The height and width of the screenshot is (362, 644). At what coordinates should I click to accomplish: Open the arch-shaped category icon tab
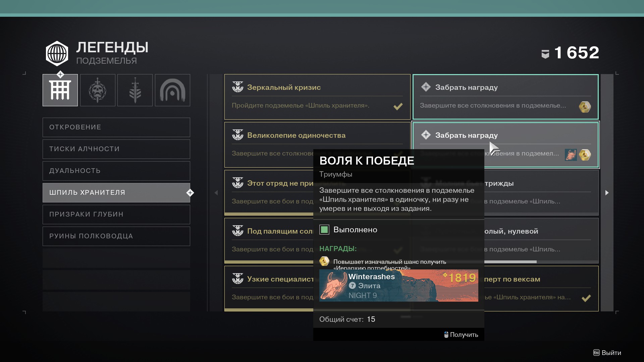172,90
